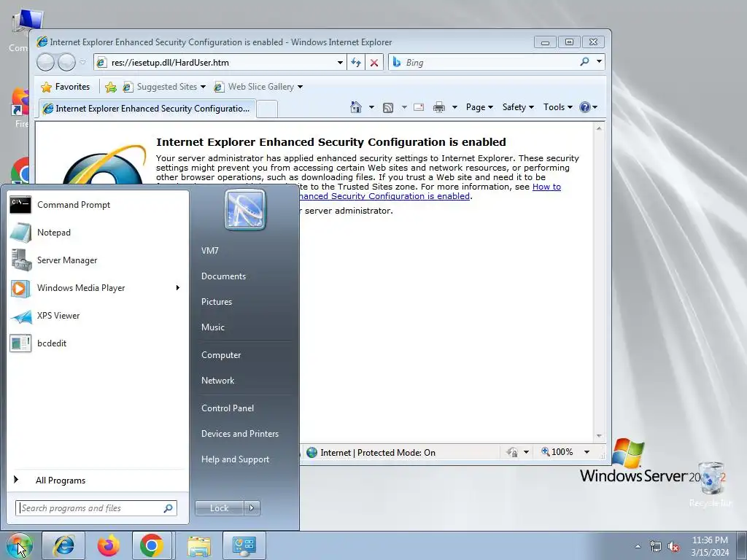
Task: Open Windows Explorer from taskbar
Action: (x=199, y=545)
